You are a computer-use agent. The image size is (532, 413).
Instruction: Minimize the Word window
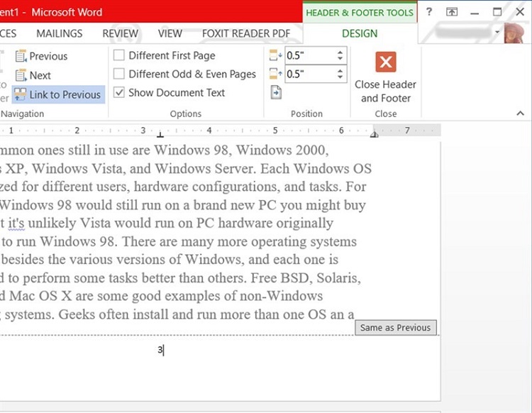475,13
